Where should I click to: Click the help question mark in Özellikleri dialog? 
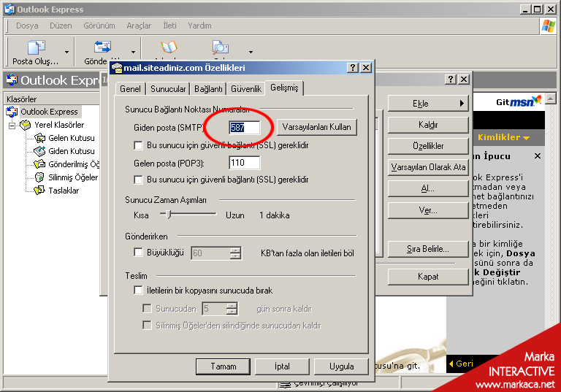tap(352, 68)
